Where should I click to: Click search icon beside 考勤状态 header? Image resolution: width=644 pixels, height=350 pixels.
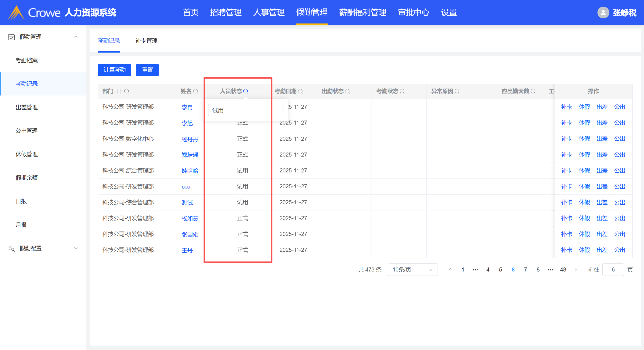tap(402, 91)
